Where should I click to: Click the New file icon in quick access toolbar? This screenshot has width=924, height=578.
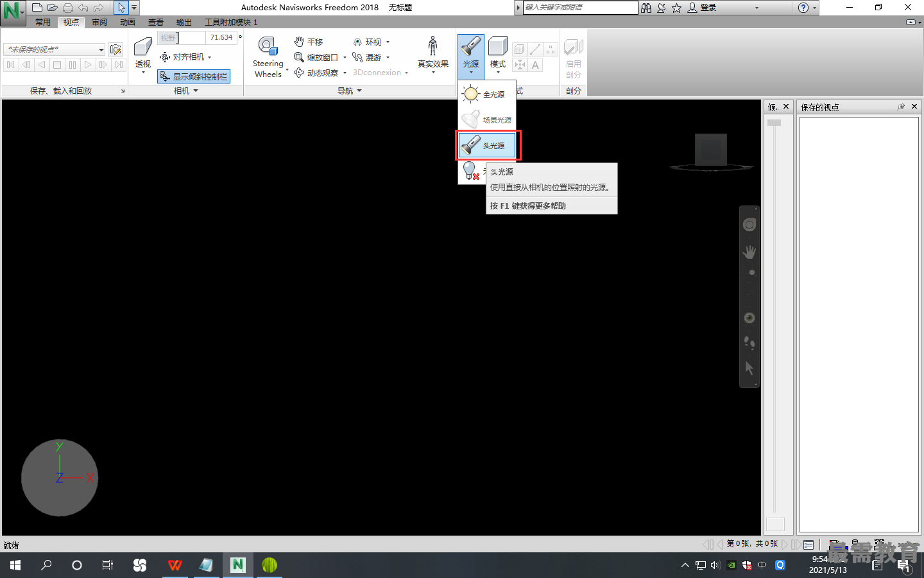pos(37,8)
